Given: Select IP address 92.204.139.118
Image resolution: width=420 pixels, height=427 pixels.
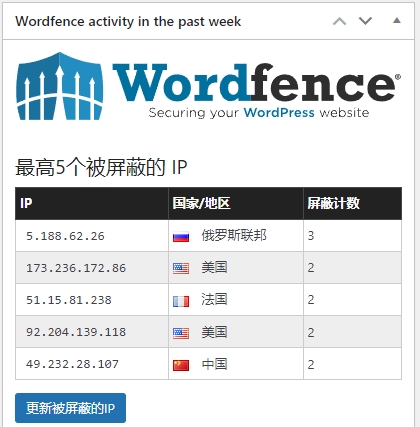Looking at the screenshot, I should tap(76, 332).
